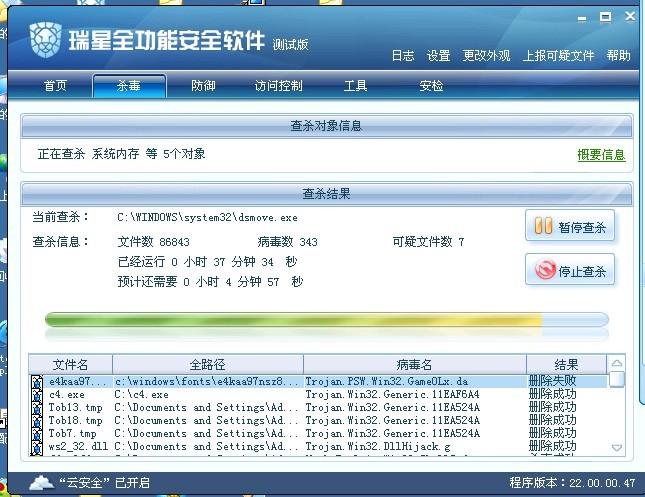This screenshot has height=497, width=645.
Task: Click the 可疑文件数 7 count
Action: (429, 242)
